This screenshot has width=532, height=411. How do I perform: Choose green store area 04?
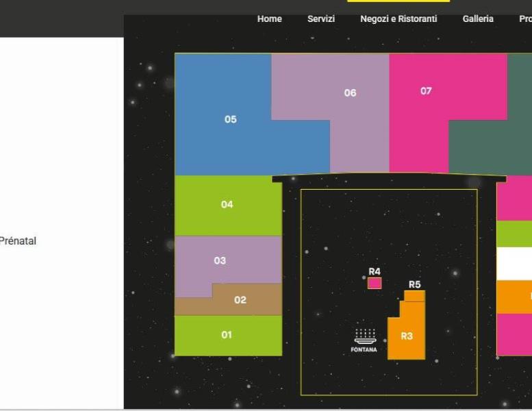(x=227, y=205)
